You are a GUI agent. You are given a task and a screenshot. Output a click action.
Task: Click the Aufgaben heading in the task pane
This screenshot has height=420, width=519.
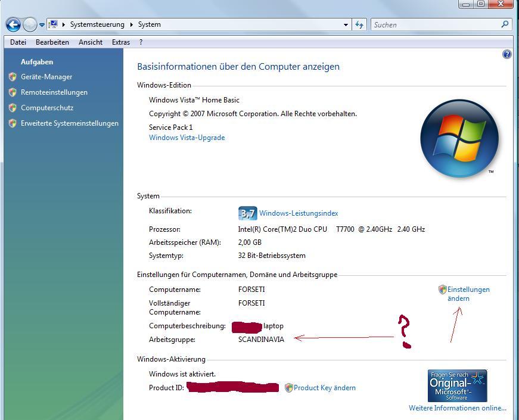click(x=37, y=62)
